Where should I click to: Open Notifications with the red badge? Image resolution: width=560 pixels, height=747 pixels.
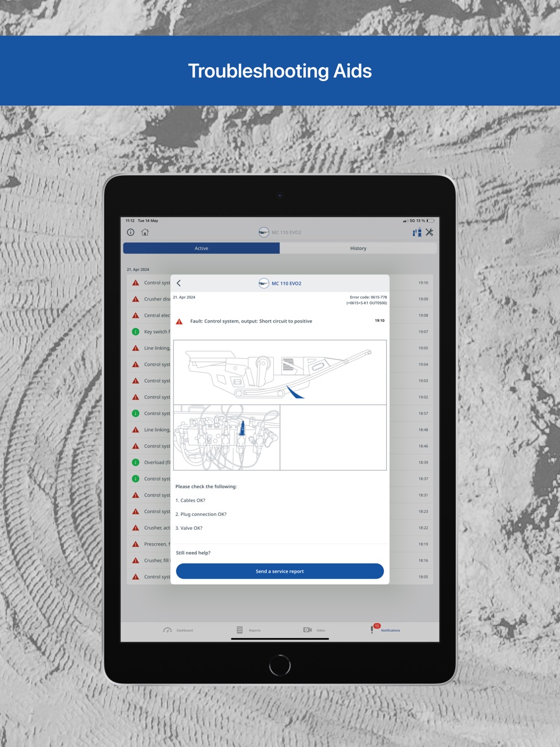(374, 629)
